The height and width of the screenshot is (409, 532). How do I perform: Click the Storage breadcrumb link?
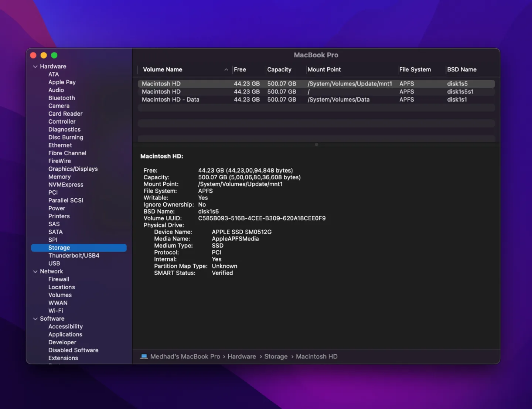click(276, 357)
